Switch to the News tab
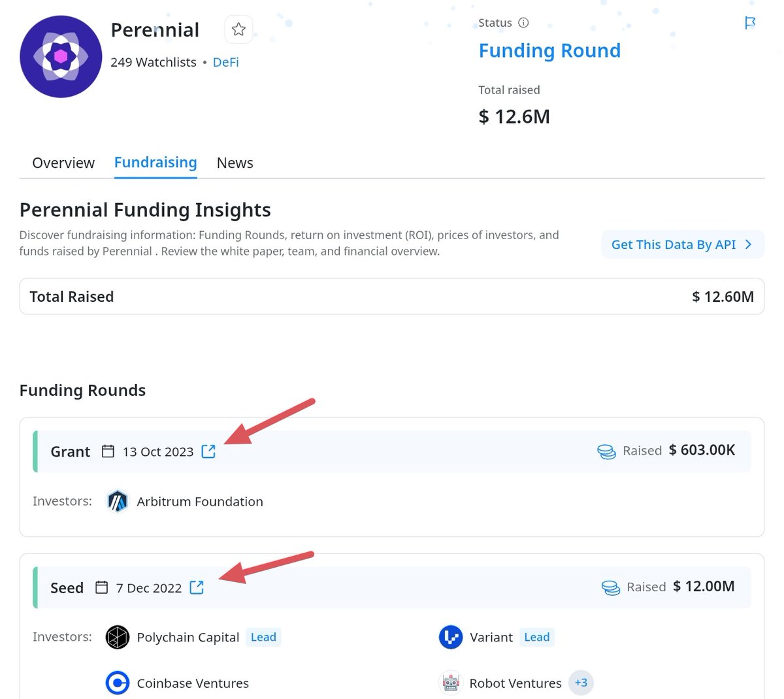 235,163
